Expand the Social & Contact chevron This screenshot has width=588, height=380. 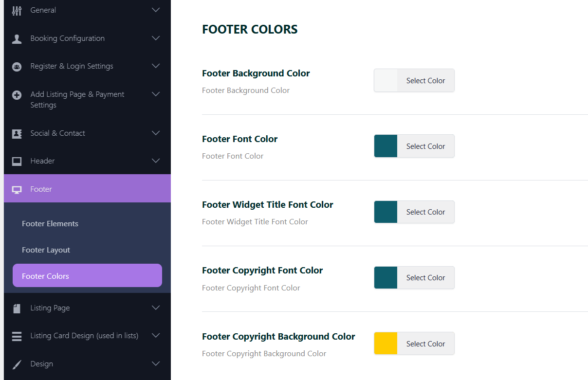click(156, 133)
